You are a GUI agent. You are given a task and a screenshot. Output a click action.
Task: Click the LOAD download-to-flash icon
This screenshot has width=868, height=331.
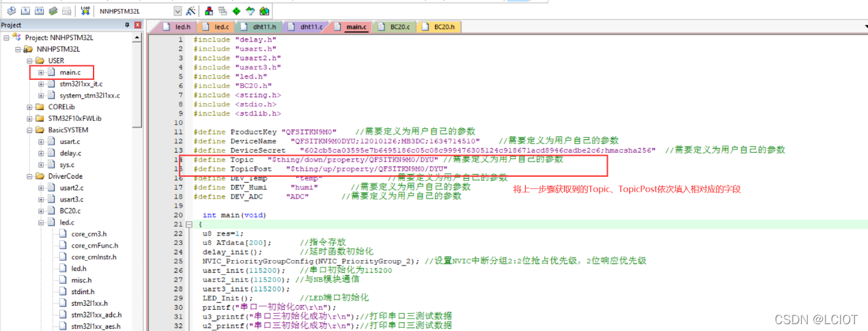coord(85,11)
